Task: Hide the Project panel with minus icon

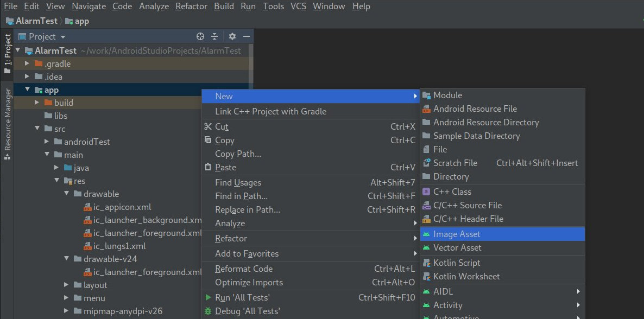Action: [x=247, y=36]
